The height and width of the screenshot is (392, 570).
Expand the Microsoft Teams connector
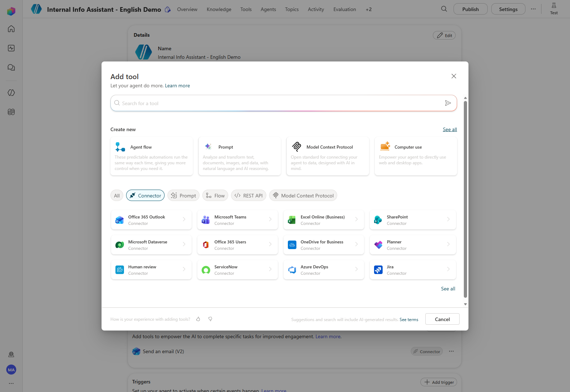[238, 220]
